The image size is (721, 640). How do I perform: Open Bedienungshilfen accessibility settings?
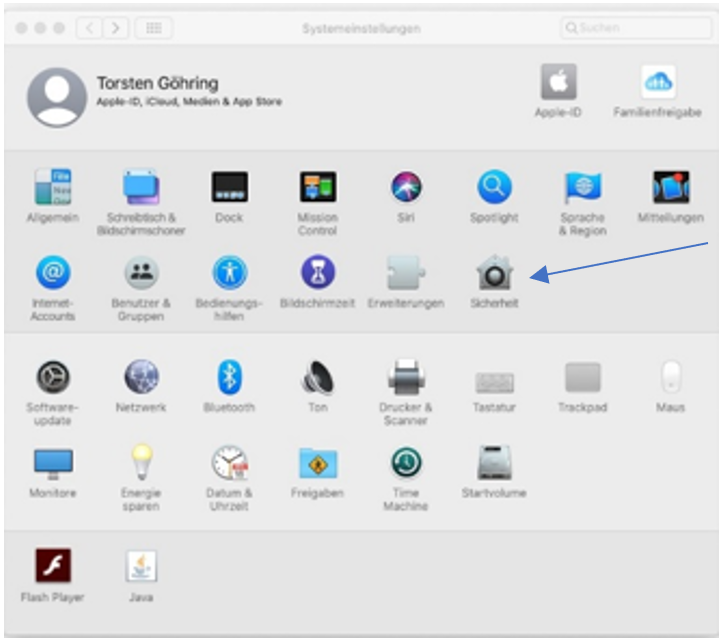(229, 273)
